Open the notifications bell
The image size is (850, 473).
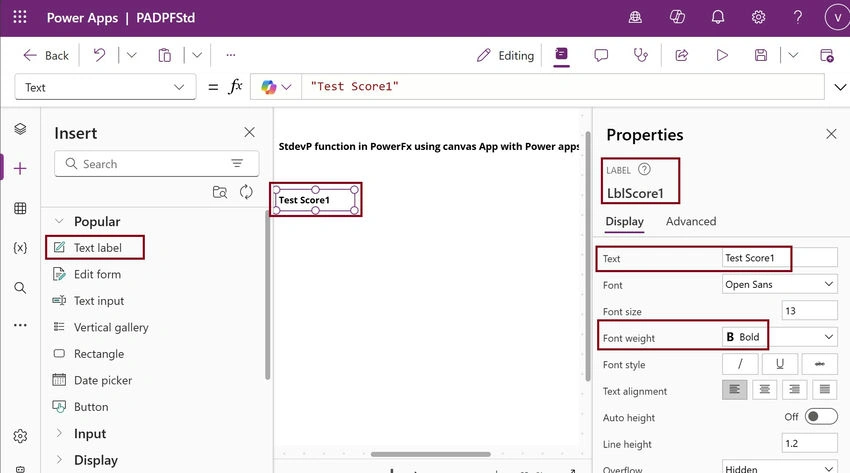click(718, 17)
